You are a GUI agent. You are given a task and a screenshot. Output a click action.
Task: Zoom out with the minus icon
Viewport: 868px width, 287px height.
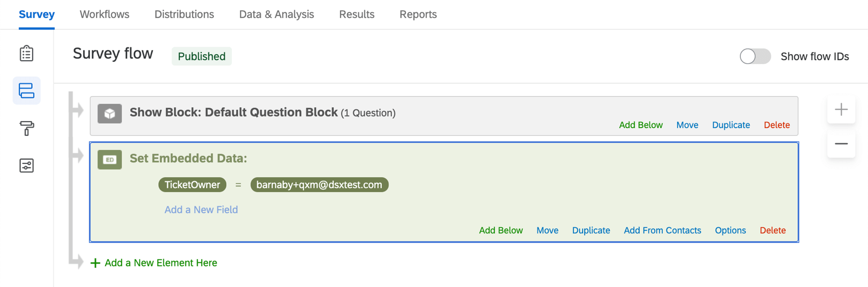coord(841,143)
